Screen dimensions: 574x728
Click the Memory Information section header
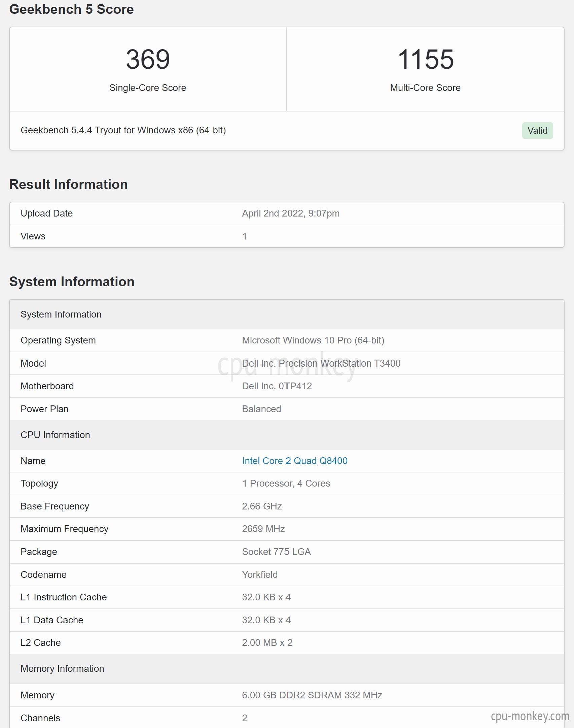click(x=287, y=669)
